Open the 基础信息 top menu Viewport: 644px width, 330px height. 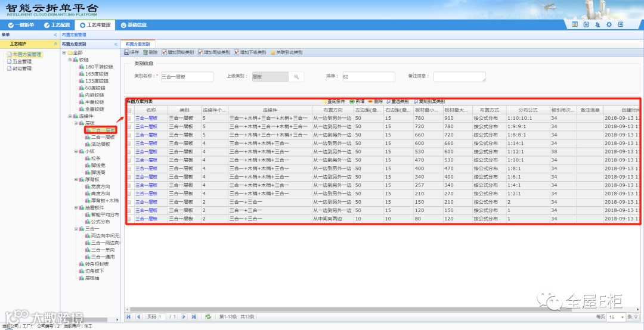click(134, 25)
